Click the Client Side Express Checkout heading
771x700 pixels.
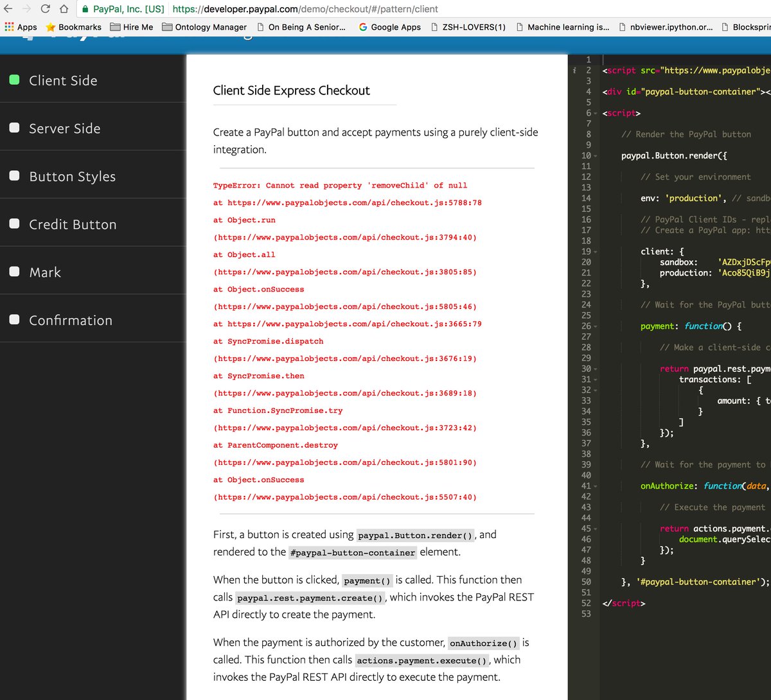pos(291,91)
